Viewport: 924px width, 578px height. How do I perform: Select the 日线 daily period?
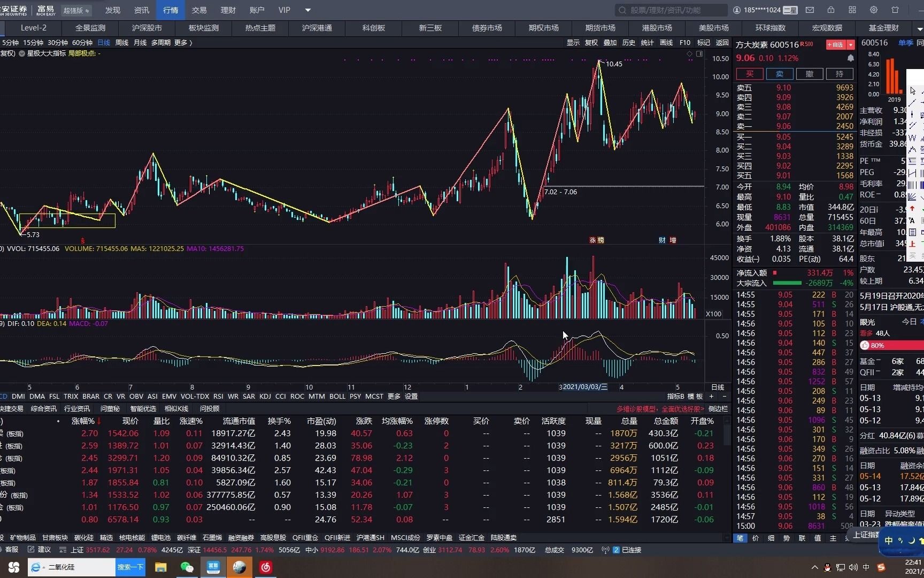coord(104,43)
